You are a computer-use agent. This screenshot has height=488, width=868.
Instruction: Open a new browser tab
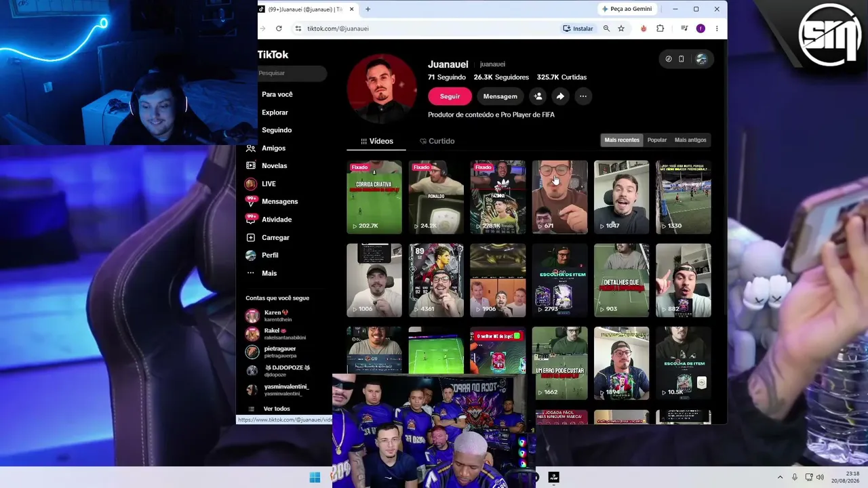pos(368,9)
